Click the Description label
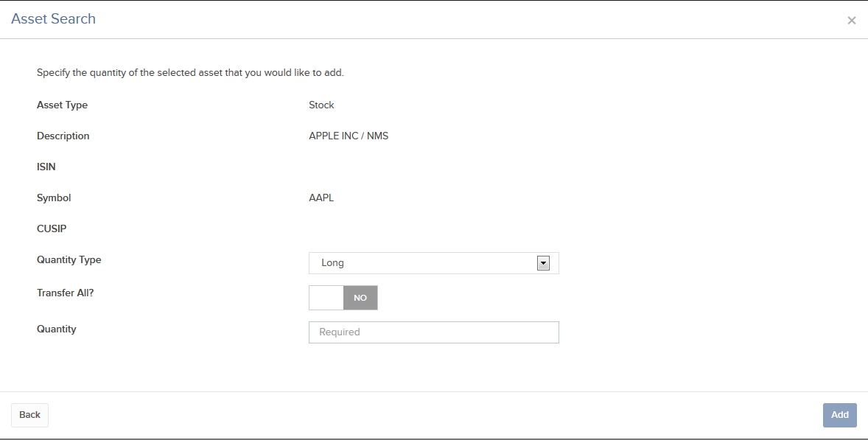 click(63, 136)
